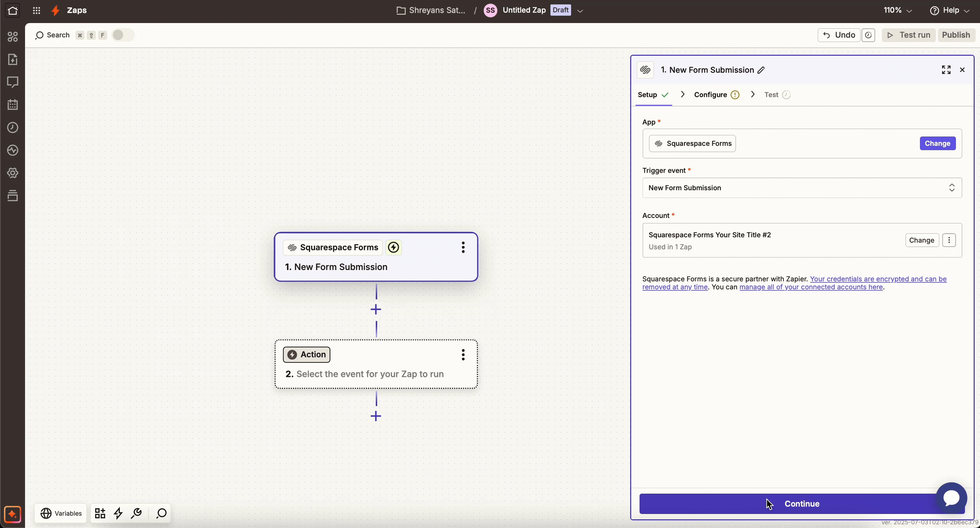Click the Squarespace Forms app chip
Viewport: 980px width, 528px height.
tap(692, 144)
